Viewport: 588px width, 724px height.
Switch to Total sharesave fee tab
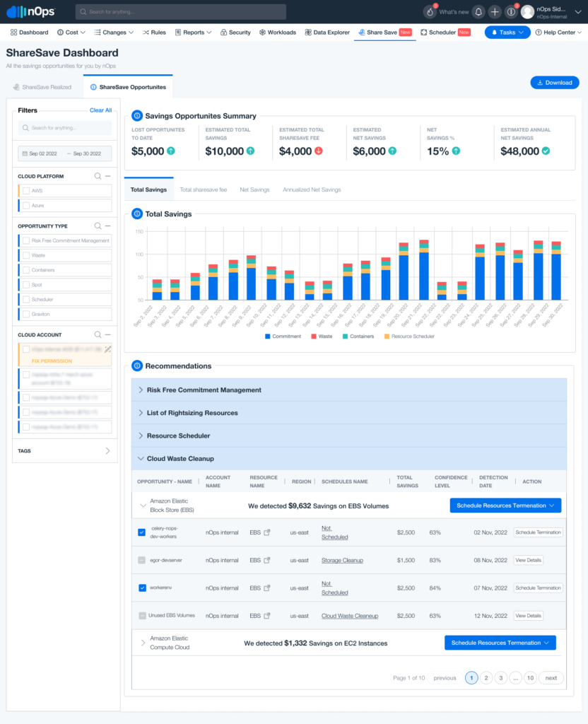tap(203, 189)
